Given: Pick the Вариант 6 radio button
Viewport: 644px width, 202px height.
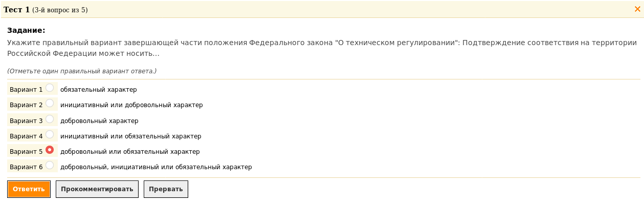Looking at the screenshot, I should [x=50, y=165].
